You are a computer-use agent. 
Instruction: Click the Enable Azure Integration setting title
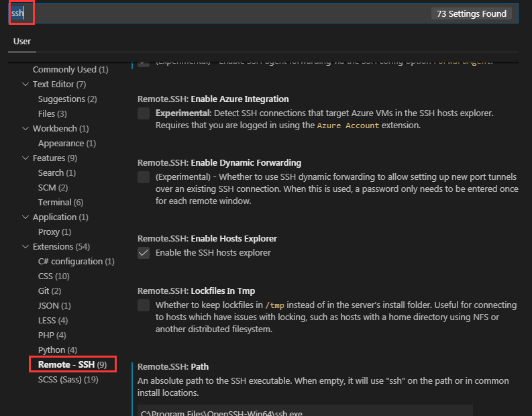[x=213, y=99]
